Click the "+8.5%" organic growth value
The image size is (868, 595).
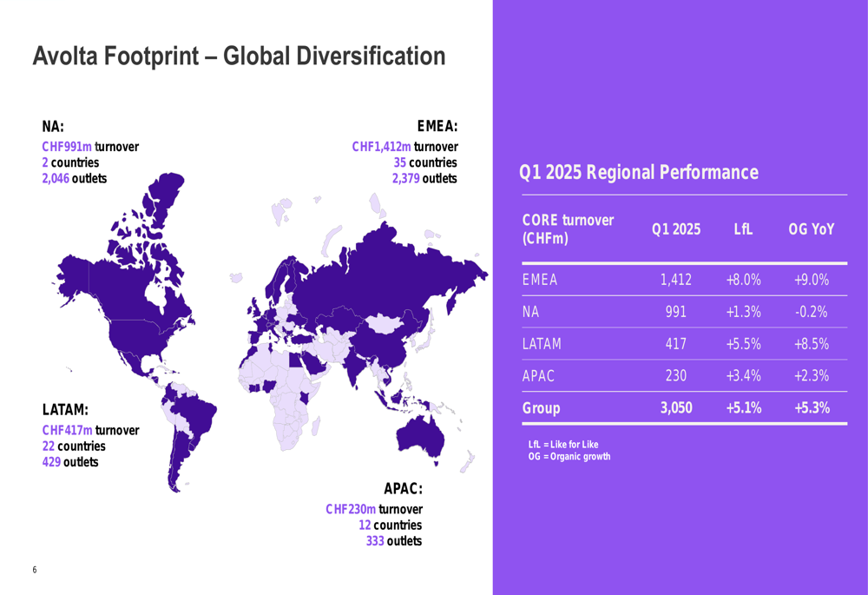pyautogui.click(x=812, y=344)
